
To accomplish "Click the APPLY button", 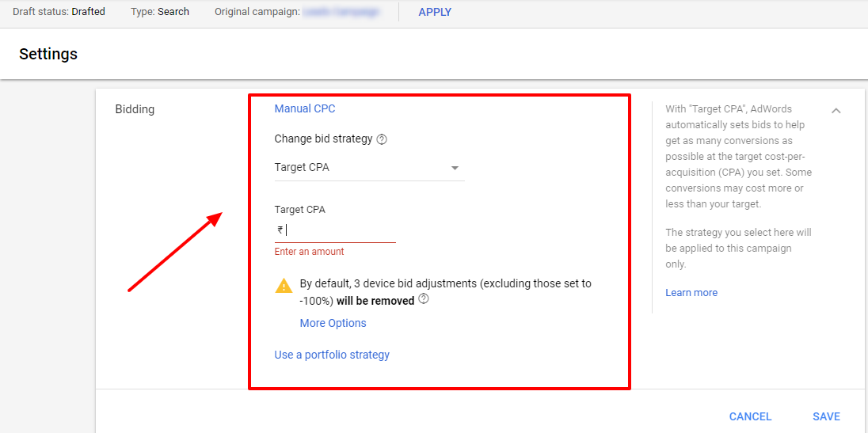I will point(435,12).
